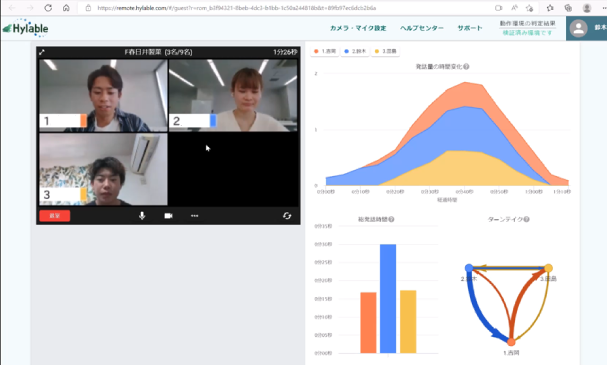The height and width of the screenshot is (365, 607).
Task: Toggle legend item 1 orange series
Action: [325, 51]
